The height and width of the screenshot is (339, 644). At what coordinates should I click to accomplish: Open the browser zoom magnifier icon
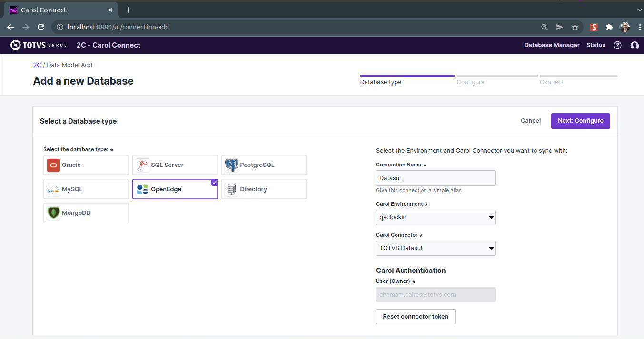545,27
